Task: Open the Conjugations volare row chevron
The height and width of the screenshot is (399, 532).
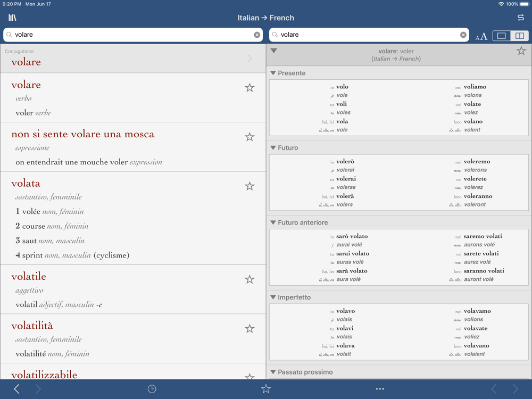Action: click(250, 59)
